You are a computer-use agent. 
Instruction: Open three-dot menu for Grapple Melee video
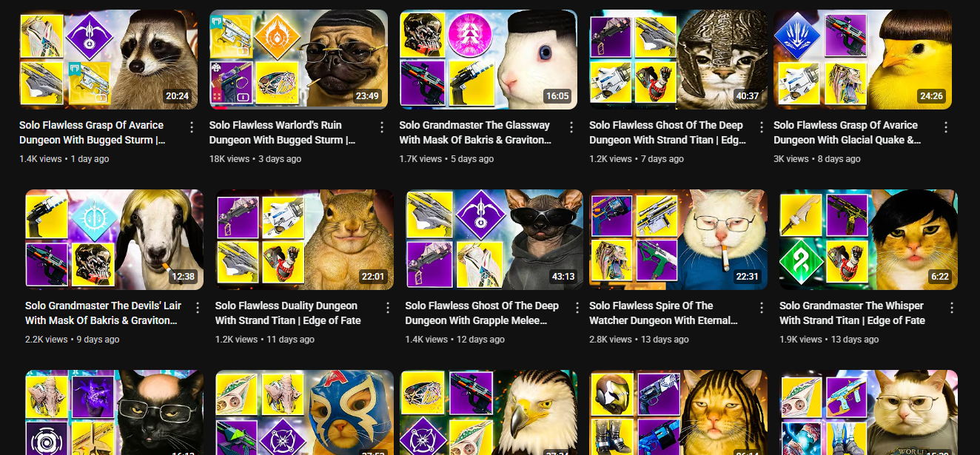[x=578, y=308]
